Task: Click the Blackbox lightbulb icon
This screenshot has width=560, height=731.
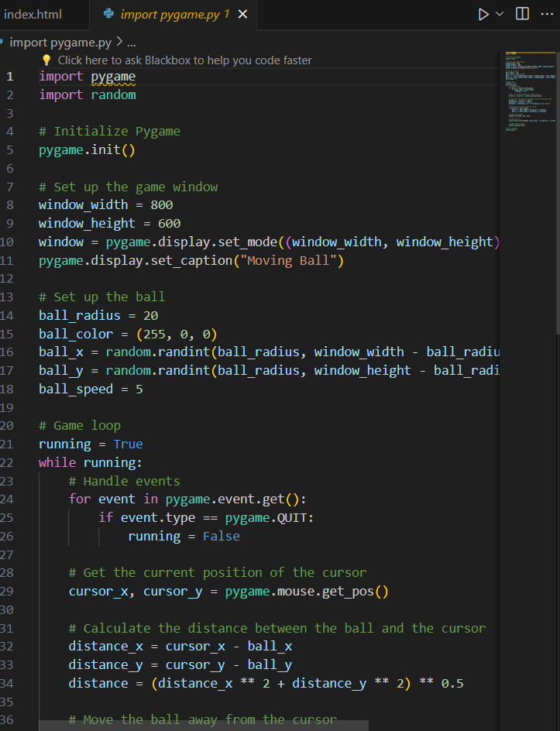Action: tap(46, 60)
